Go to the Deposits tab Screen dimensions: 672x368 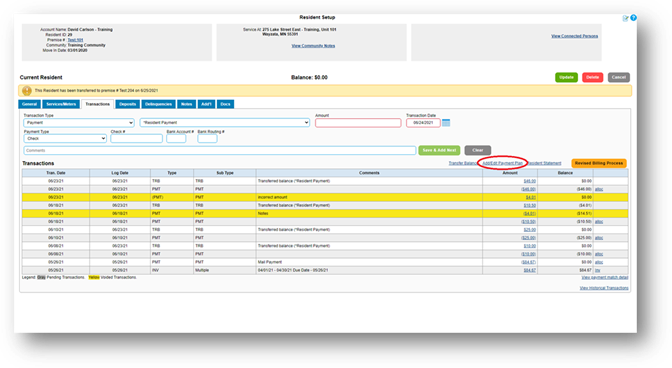[128, 104]
